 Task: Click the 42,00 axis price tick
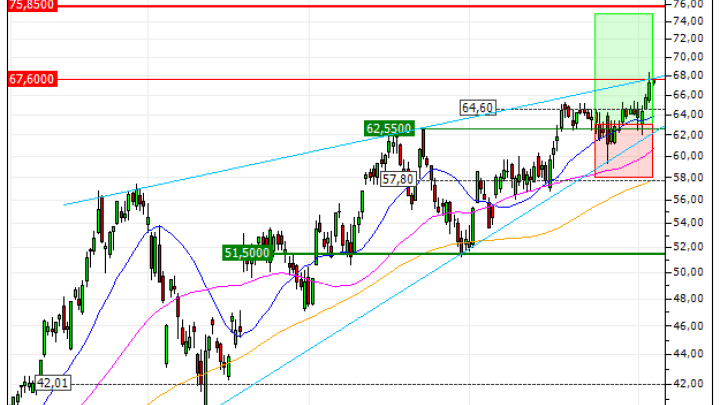(688, 383)
